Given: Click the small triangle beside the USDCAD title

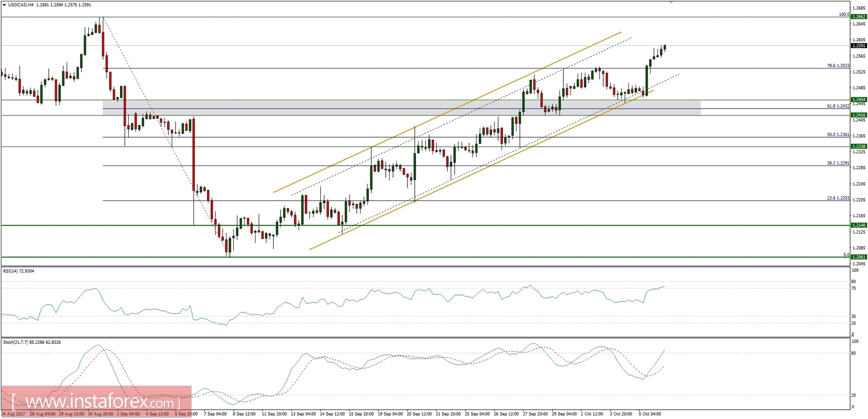Looking at the screenshot, I should [x=4, y=5].
